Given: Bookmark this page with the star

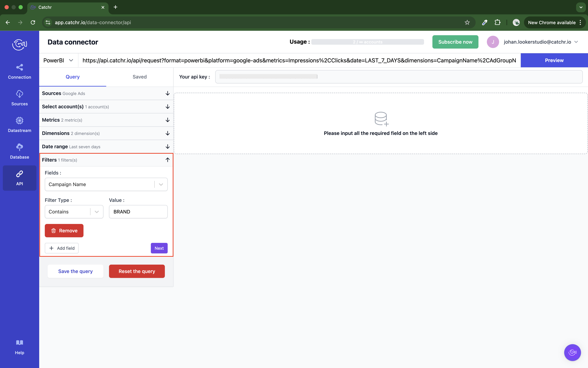Looking at the screenshot, I should coord(467,22).
